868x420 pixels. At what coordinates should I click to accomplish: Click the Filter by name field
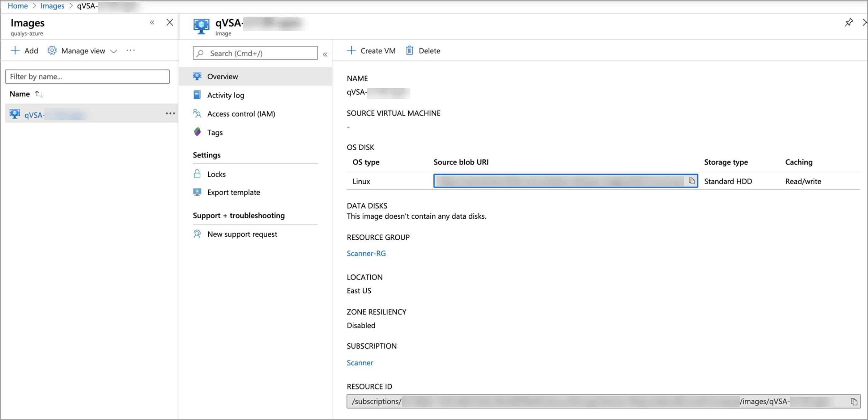click(87, 77)
